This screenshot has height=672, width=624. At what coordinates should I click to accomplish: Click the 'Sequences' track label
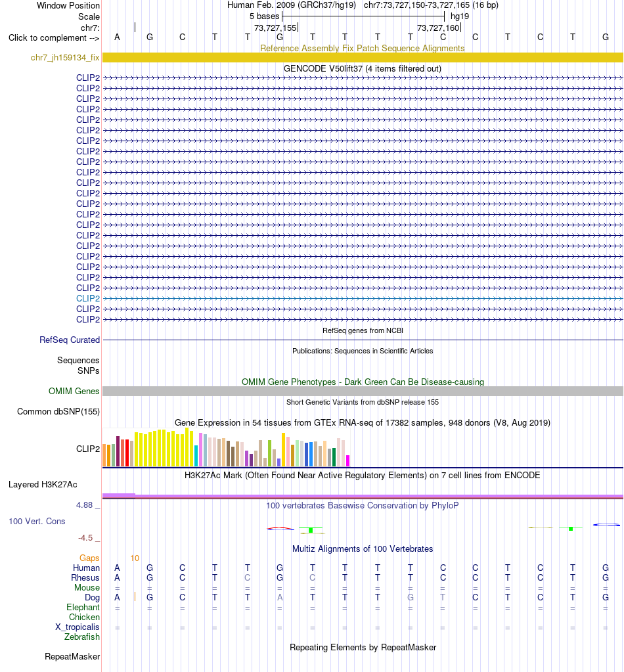78,361
